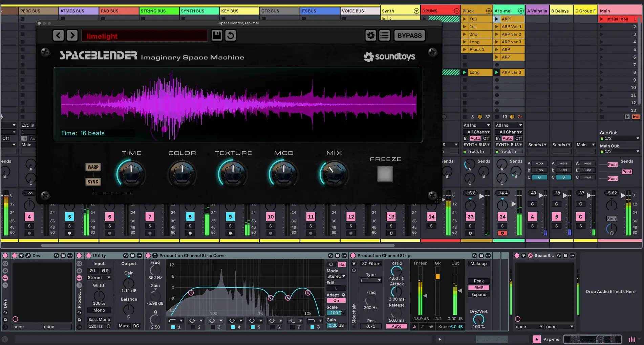Image resolution: width=644 pixels, height=345 pixels.
Task: Click the wrench icon on the Diva device
Action: pos(28,256)
